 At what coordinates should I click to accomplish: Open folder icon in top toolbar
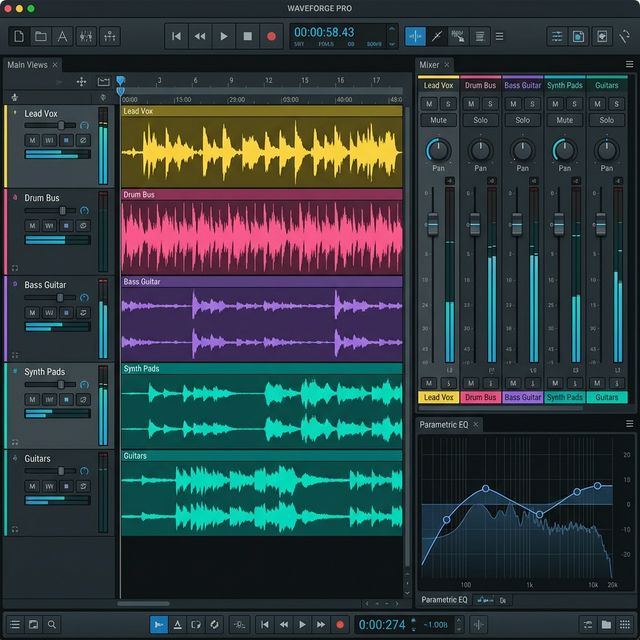pyautogui.click(x=41, y=36)
